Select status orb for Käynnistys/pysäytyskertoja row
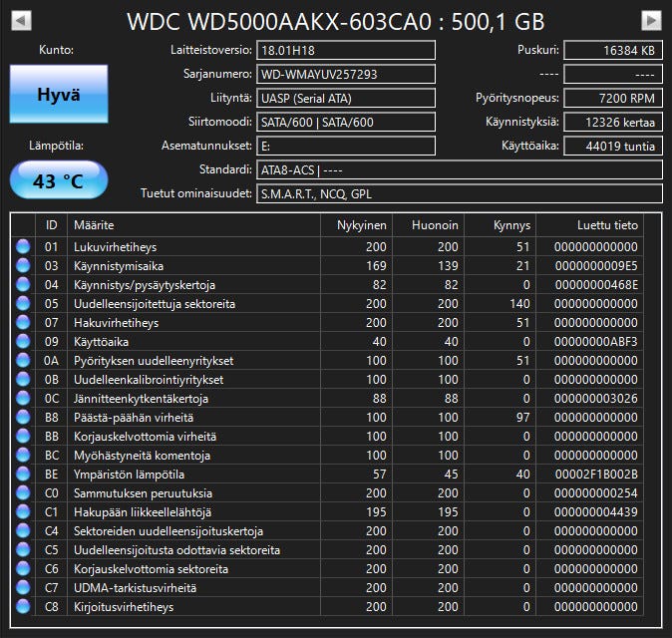 click(x=23, y=284)
